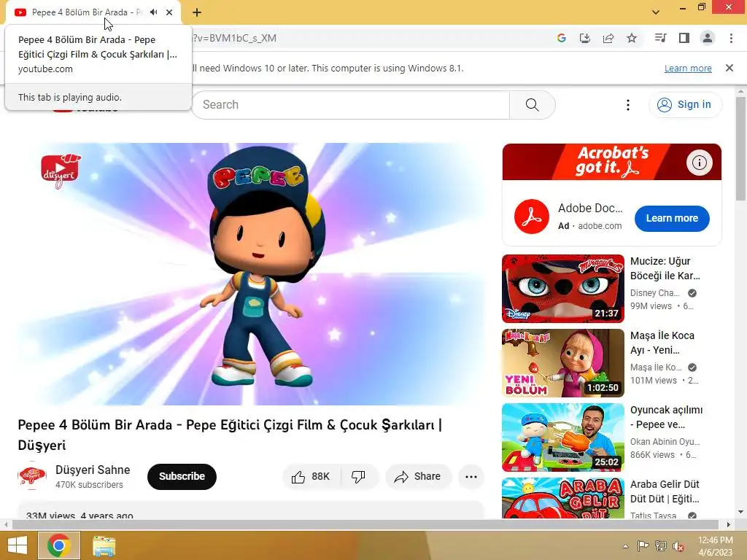Click the horizontal page scrollbar
Image resolution: width=747 pixels, height=560 pixels.
365,525
